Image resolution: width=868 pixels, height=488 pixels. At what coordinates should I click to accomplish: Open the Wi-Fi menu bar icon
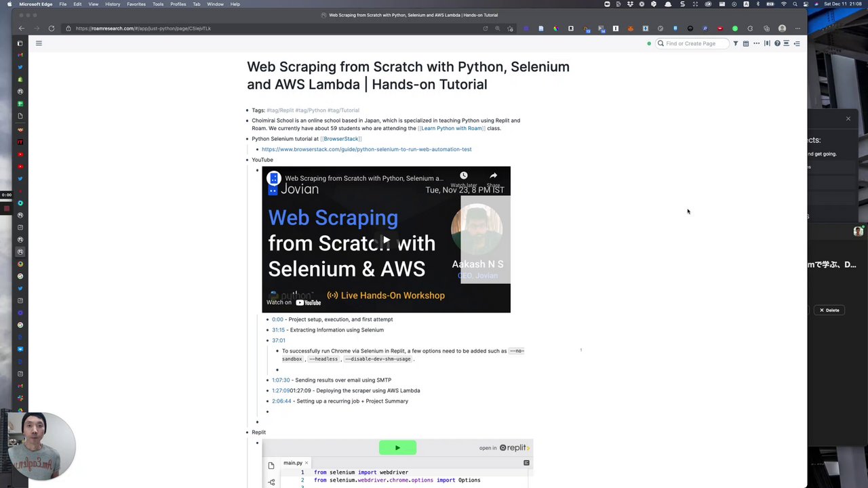[x=784, y=4]
